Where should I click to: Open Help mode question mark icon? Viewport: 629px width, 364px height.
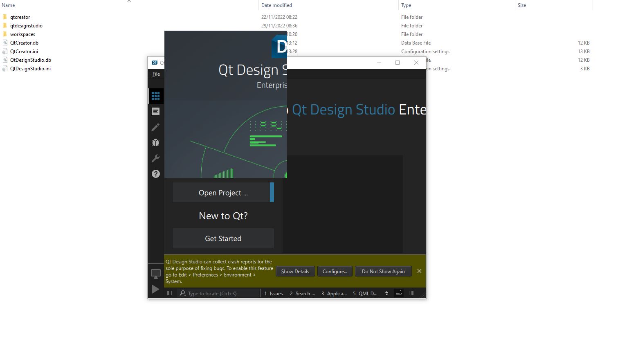tap(155, 174)
